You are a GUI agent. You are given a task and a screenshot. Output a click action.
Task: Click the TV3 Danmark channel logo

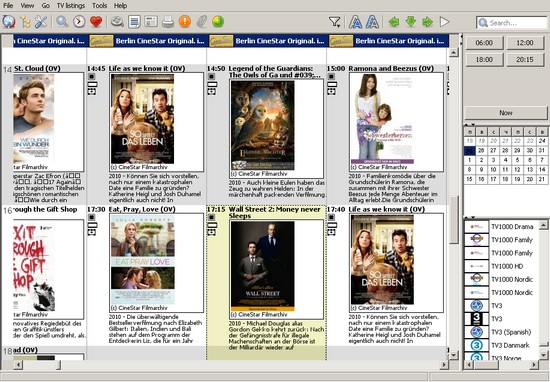(x=476, y=346)
